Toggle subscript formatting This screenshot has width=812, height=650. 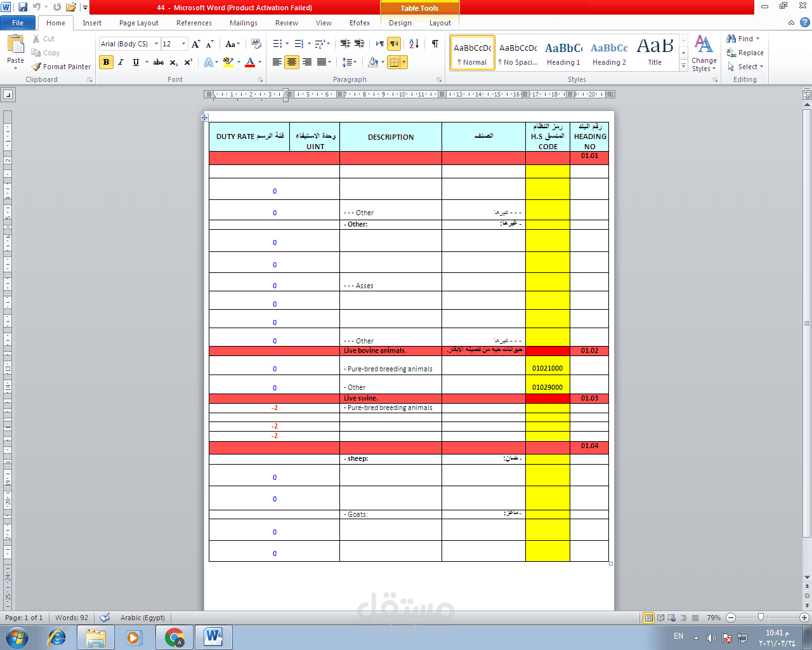(x=173, y=62)
